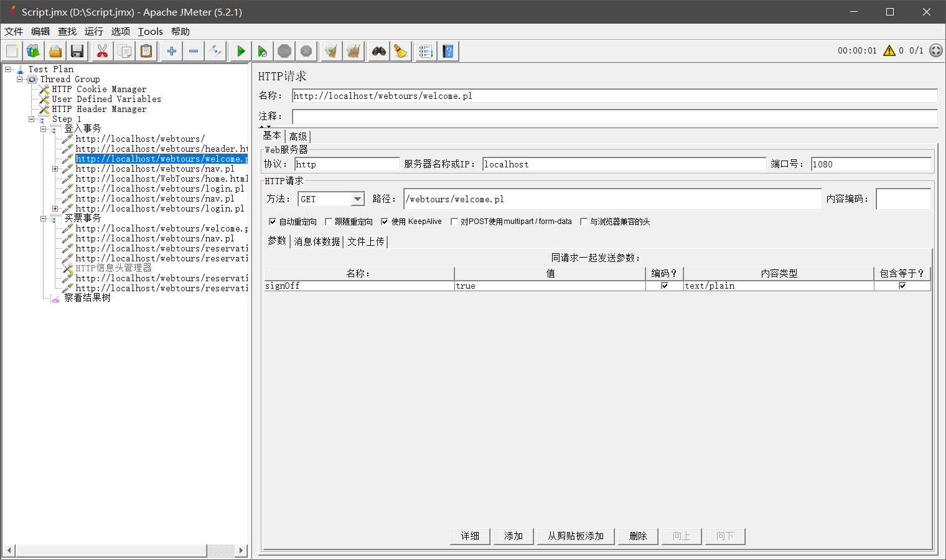The image size is (946, 560).
Task: Select HTTP Cookie Manager in tree
Action: click(99, 89)
